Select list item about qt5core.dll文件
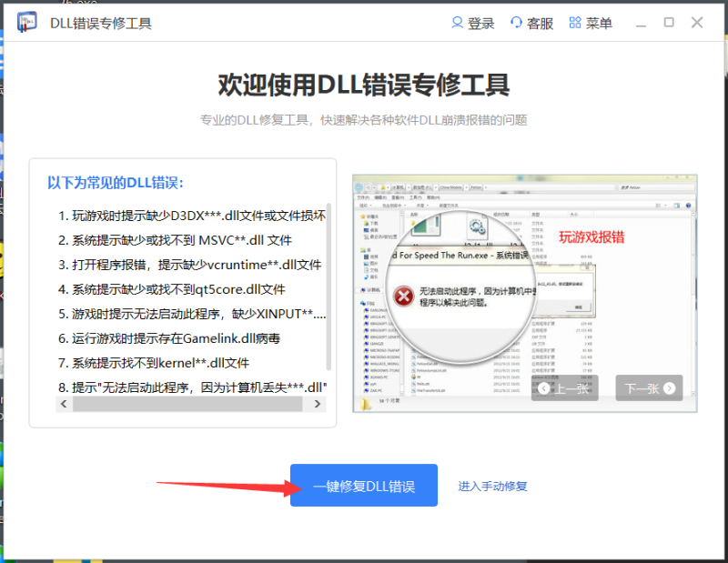The width and height of the screenshot is (728, 563). coord(172,289)
